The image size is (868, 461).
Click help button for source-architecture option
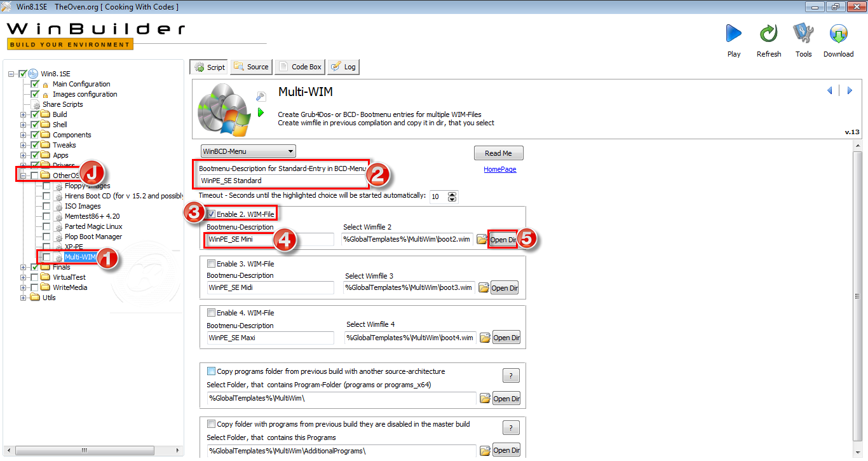511,375
